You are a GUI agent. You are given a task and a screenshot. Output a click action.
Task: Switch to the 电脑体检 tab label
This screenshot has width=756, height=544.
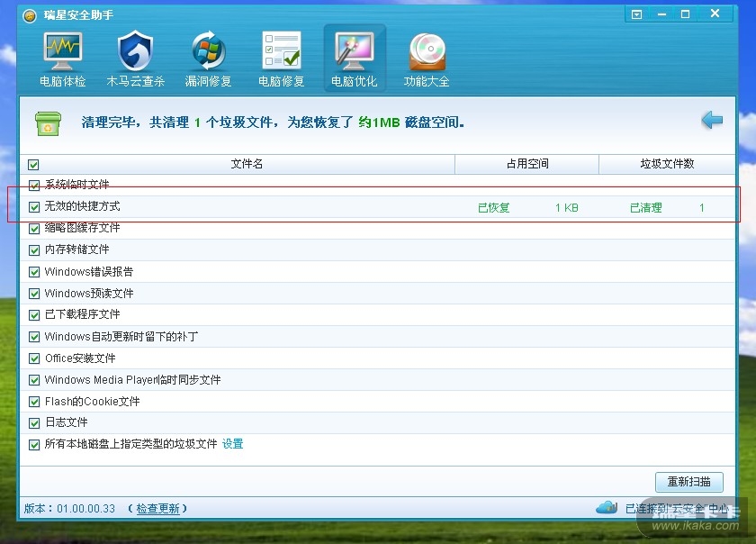click(63, 81)
